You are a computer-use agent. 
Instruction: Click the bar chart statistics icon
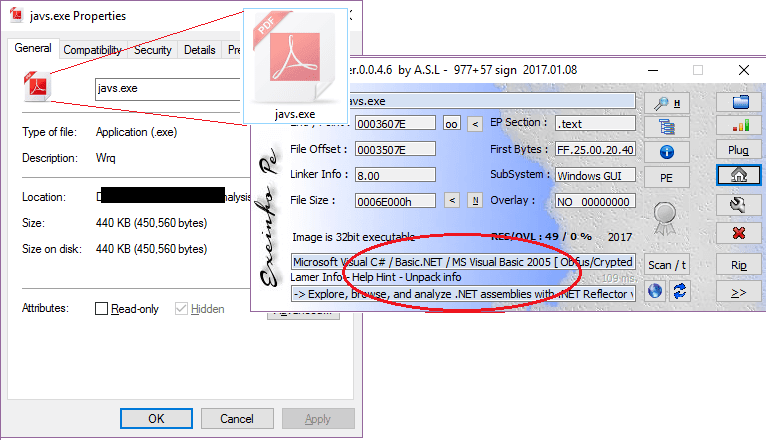click(739, 126)
